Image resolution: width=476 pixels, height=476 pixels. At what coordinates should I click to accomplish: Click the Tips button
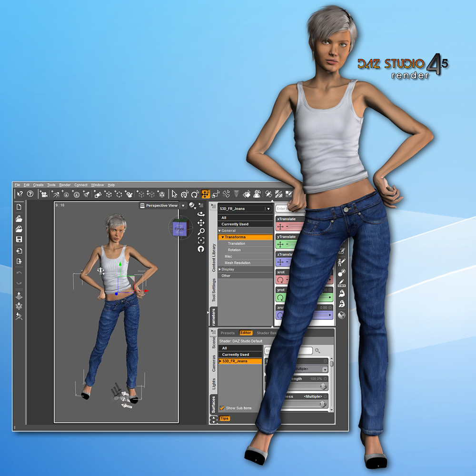pyautogui.click(x=224, y=418)
